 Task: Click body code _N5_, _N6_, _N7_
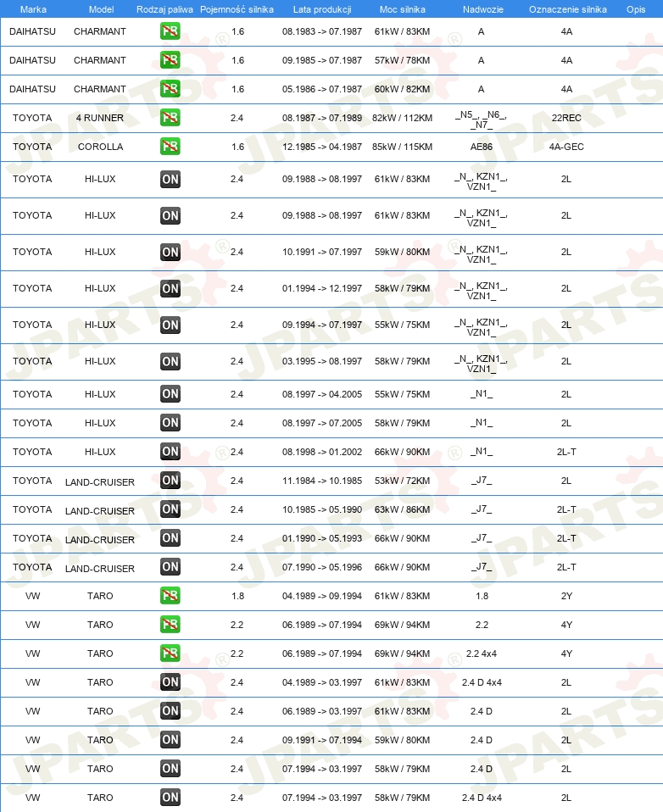coord(482,120)
